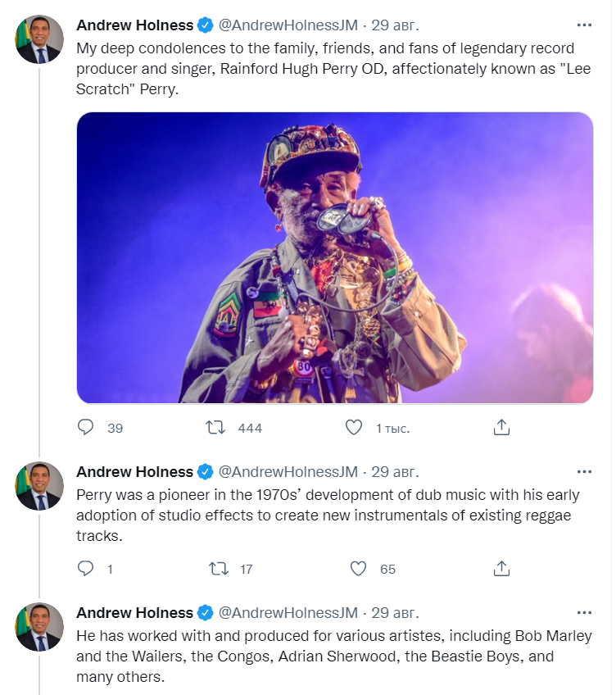Expand more options on the third tweet
Viewport: 616px width, 695px height.
point(584,613)
